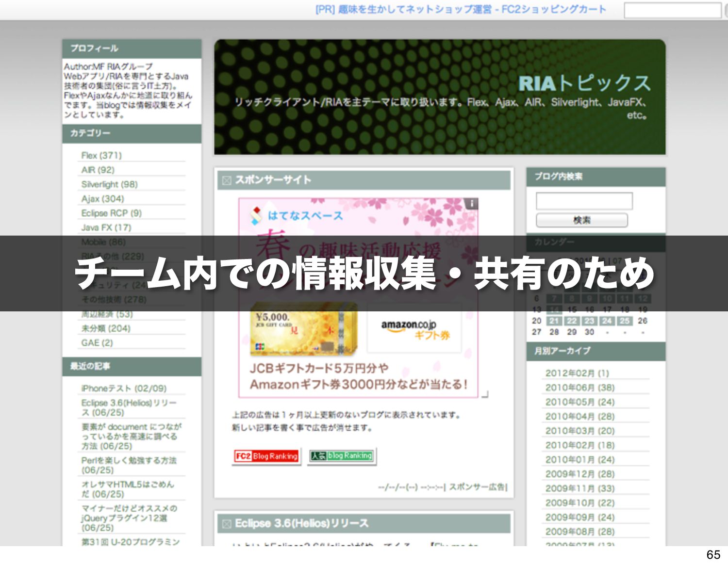
Task: Click the blog search text field
Action: click(x=584, y=201)
